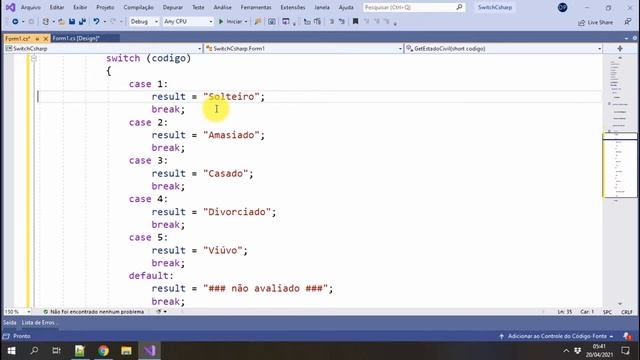Screen dimensions: 640x360
Task: Click the default: label in the switch
Action: click(x=151, y=276)
